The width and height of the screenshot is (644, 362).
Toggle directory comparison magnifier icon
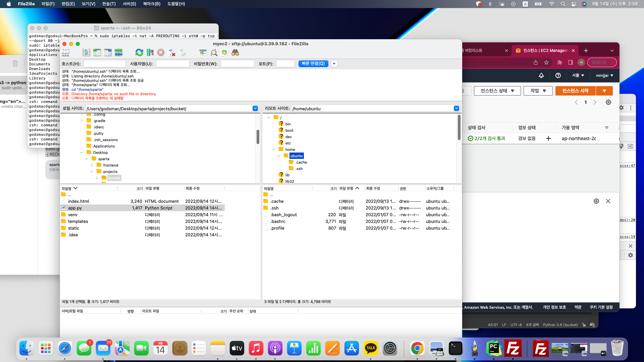[214, 53]
